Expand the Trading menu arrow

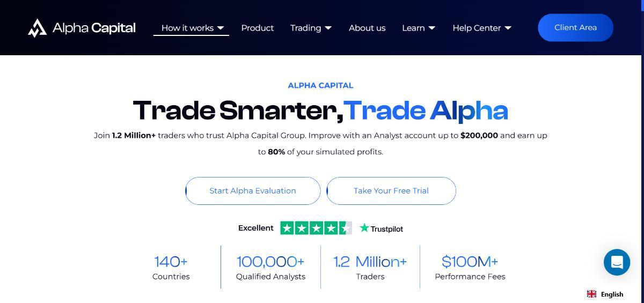328,28
